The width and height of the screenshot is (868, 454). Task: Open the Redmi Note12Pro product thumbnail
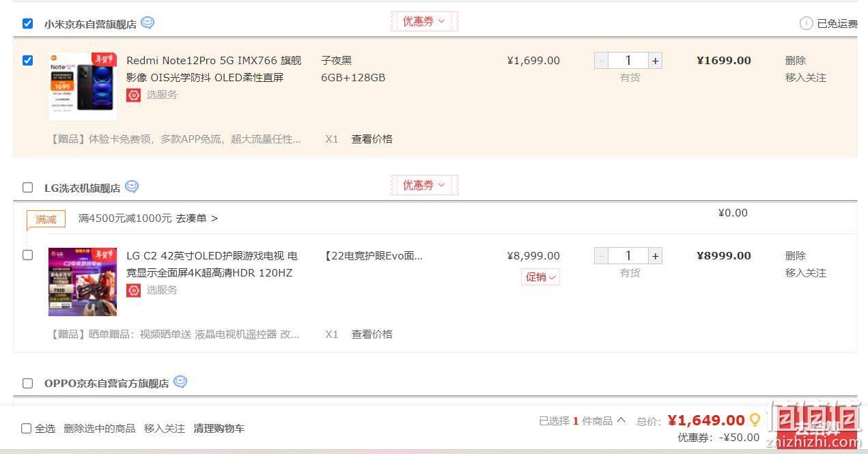[83, 87]
